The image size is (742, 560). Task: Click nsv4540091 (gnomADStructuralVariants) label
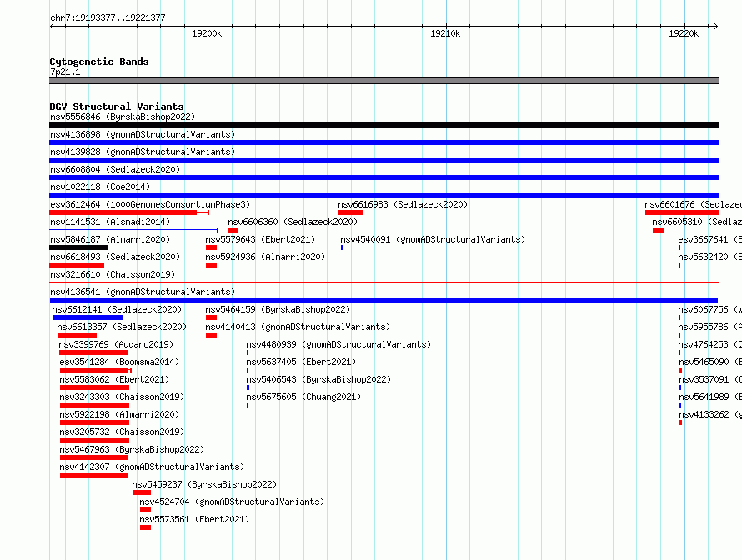click(433, 239)
